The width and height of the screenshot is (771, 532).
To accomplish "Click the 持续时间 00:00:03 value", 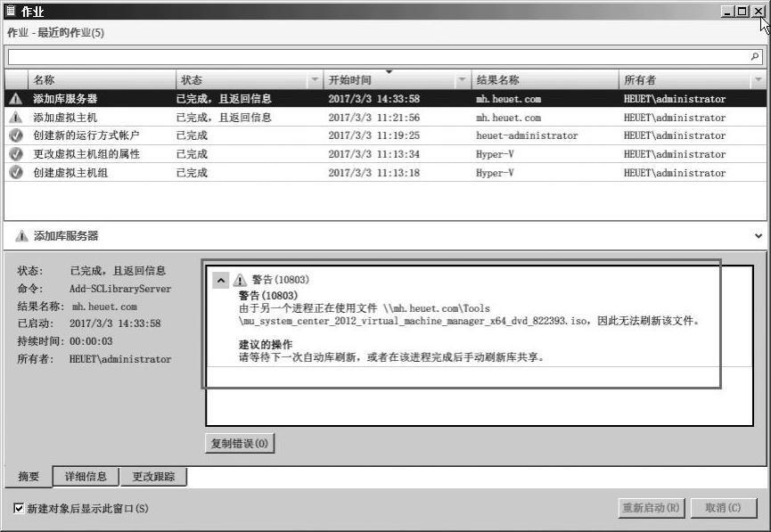I will coord(91,340).
